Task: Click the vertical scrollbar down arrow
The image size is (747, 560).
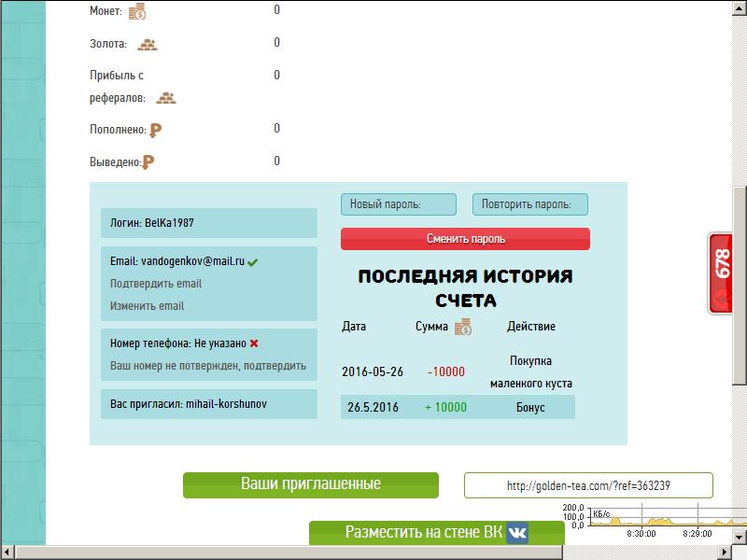Action: click(x=740, y=538)
